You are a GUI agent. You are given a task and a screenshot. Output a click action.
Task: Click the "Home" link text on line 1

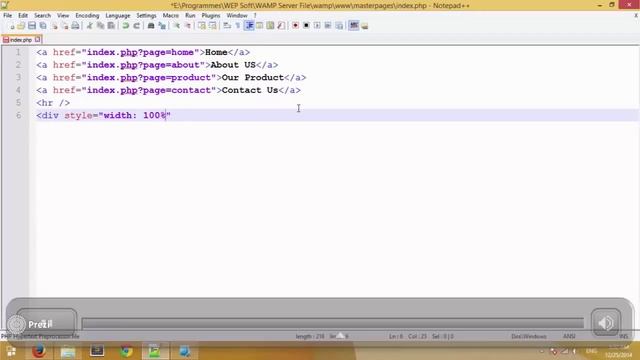coord(216,52)
